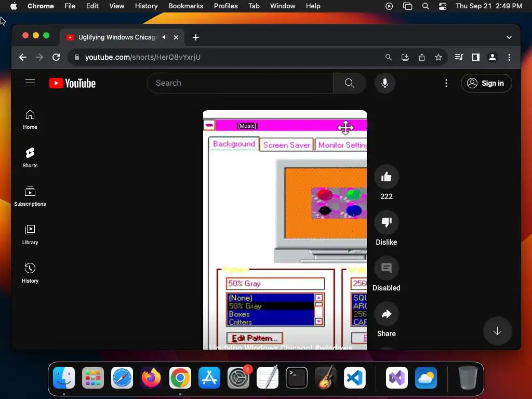
Task: Open Visual Studio Code from the Dock
Action: tap(355, 378)
